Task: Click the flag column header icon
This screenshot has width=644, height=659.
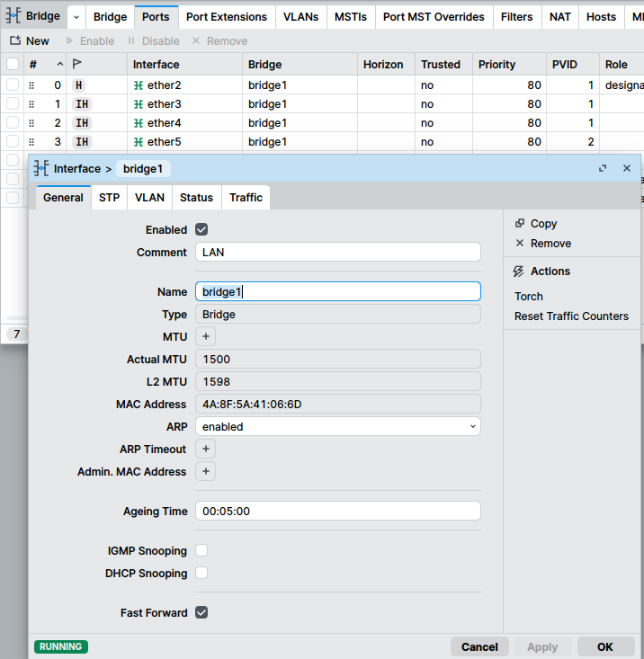Action: click(77, 65)
